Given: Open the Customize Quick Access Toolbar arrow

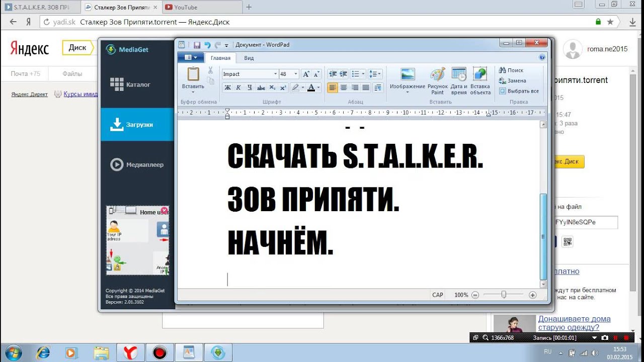Looking at the screenshot, I should tap(226, 45).
